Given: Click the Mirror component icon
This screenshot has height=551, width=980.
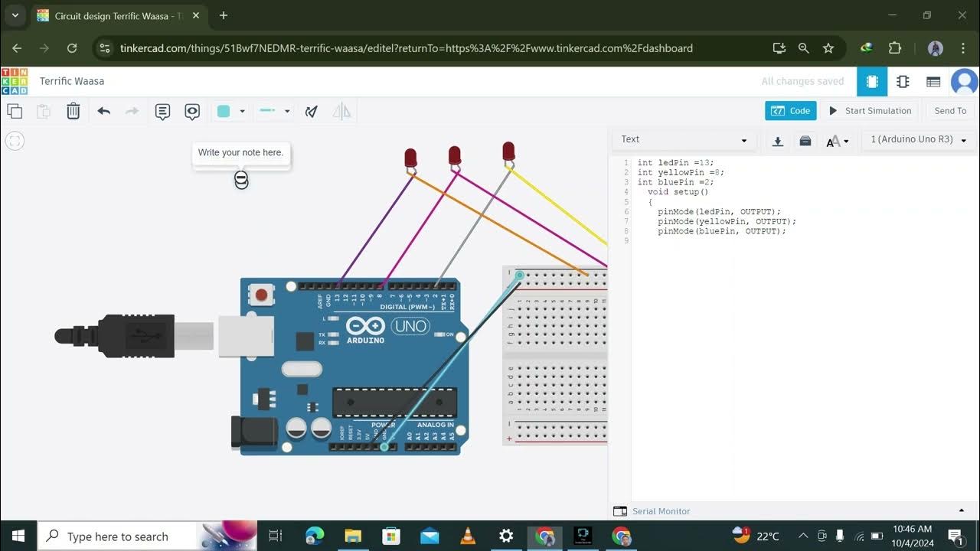Looking at the screenshot, I should tap(341, 111).
